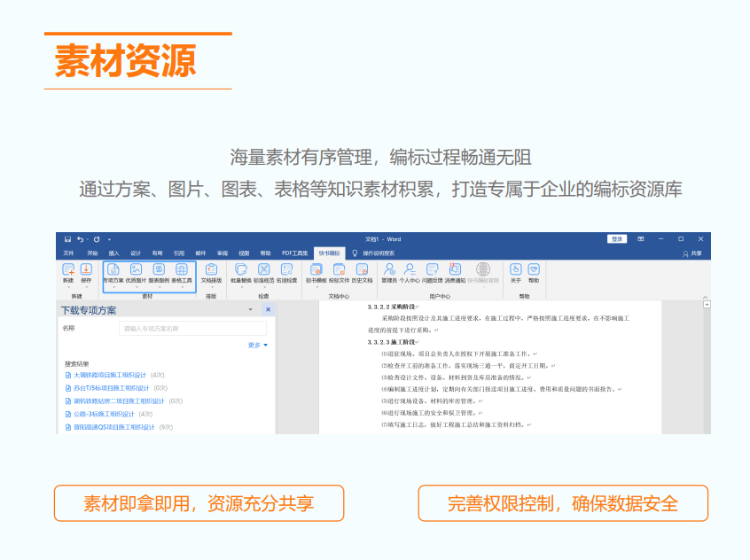Open the 优质图片 pictures icon
Screen dimensions: 750x560
coord(136,269)
